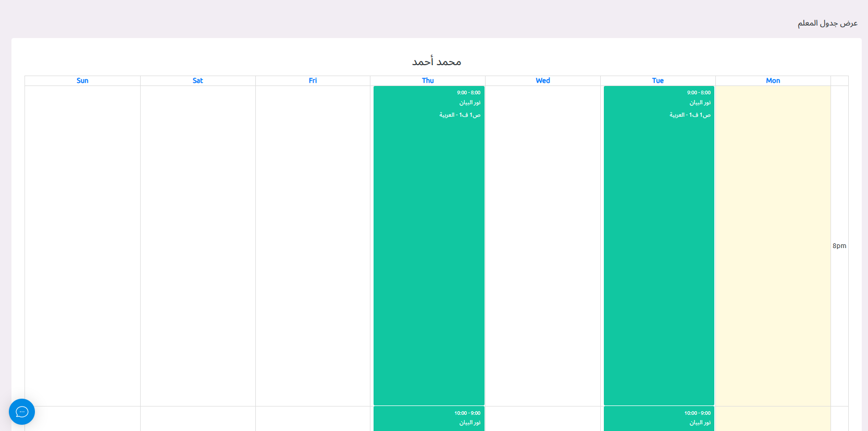The width and height of the screenshot is (868, 431).
Task: Click the Sun column header
Action: [82, 81]
